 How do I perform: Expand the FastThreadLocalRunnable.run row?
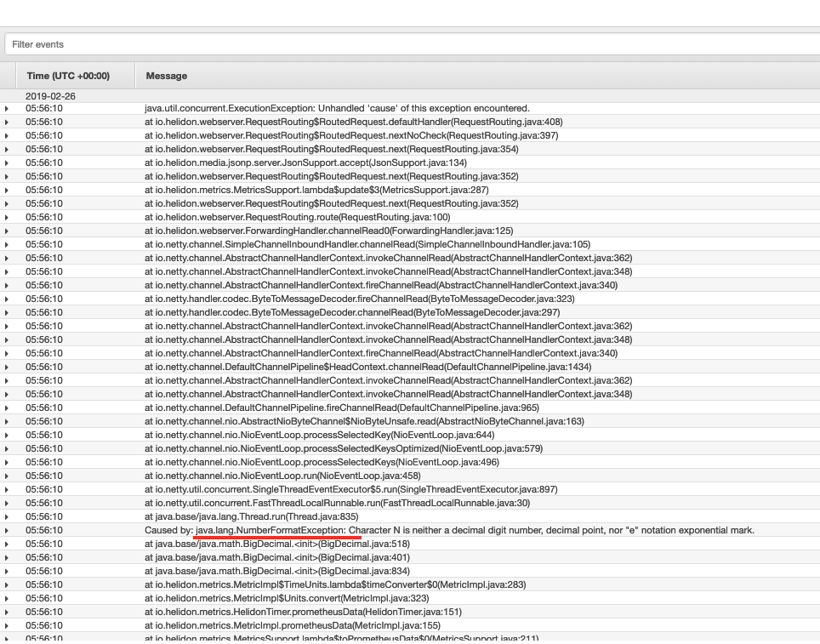pyautogui.click(x=9, y=503)
